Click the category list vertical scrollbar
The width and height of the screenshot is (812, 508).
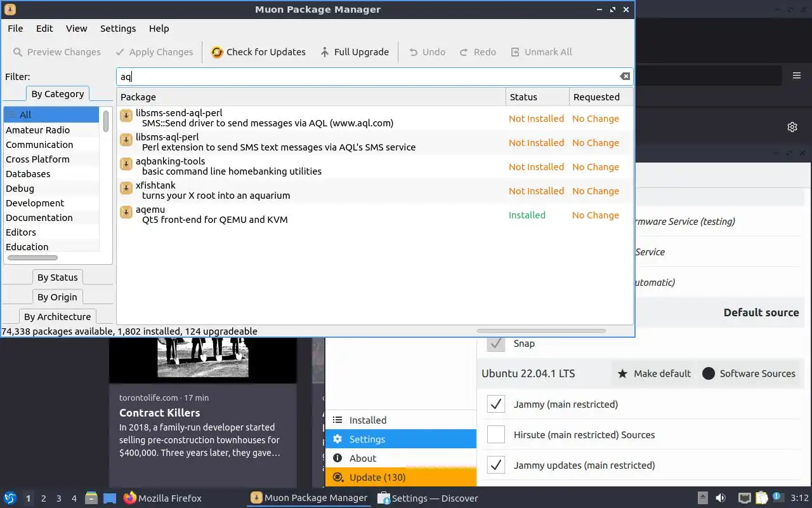pos(106,121)
